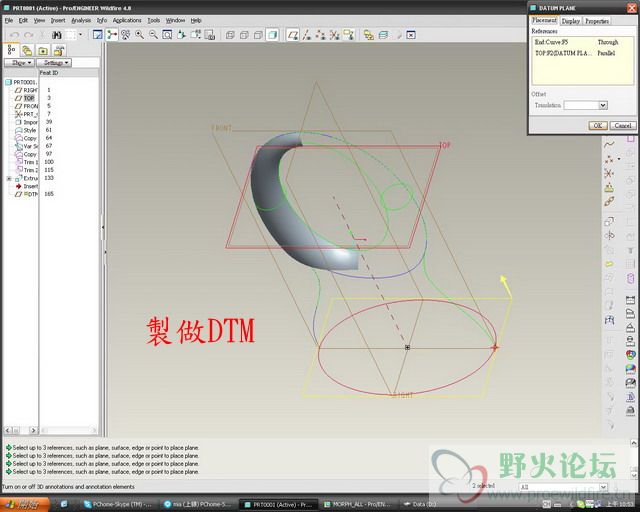640x512 pixels.
Task: Open the Show dropdown in model tree
Action: [x=19, y=62]
